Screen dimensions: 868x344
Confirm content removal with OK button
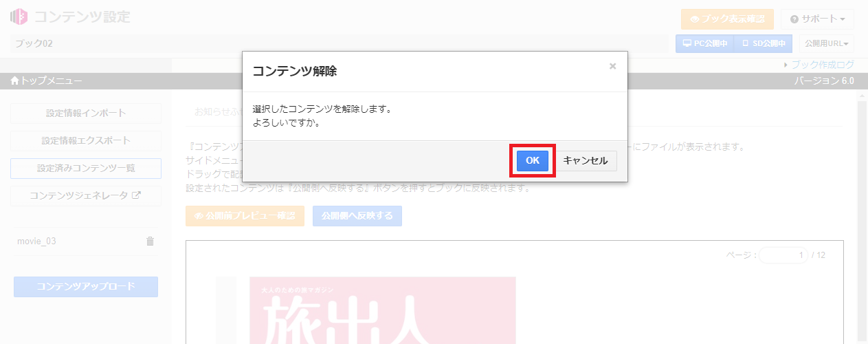[x=532, y=160]
